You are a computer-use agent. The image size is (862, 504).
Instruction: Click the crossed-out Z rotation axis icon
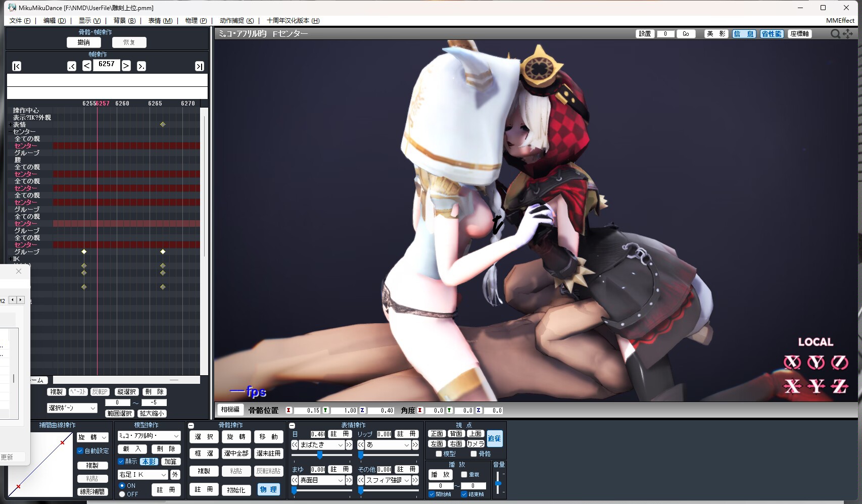(840, 362)
